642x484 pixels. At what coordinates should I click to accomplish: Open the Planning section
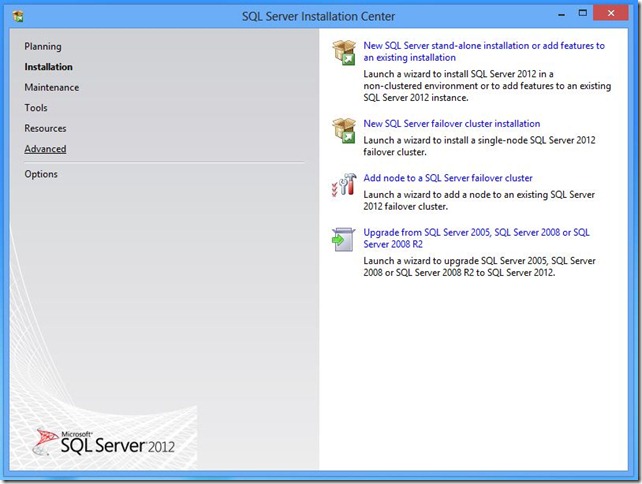point(43,46)
